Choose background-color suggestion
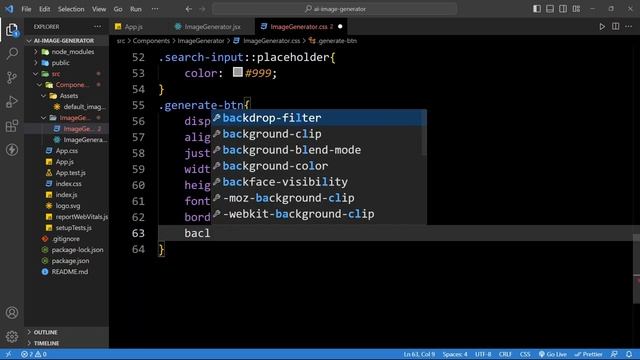This screenshot has width=640, height=360. tap(319, 166)
